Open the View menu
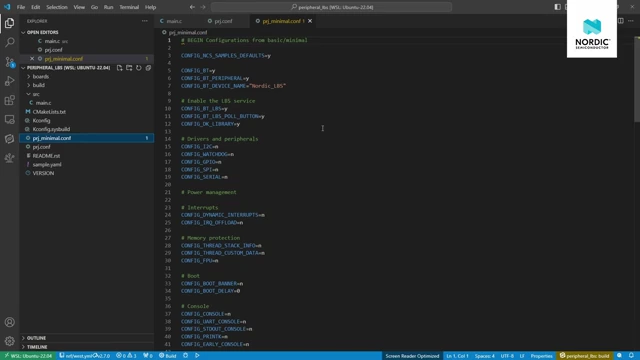Screen dimensions: 640x360 [x=79, y=7]
